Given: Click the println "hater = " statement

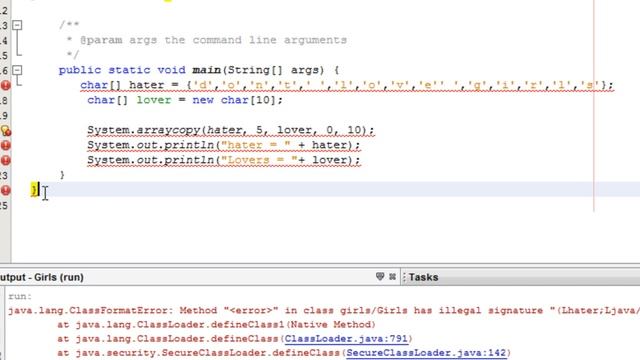Looking at the screenshot, I should [224, 145].
